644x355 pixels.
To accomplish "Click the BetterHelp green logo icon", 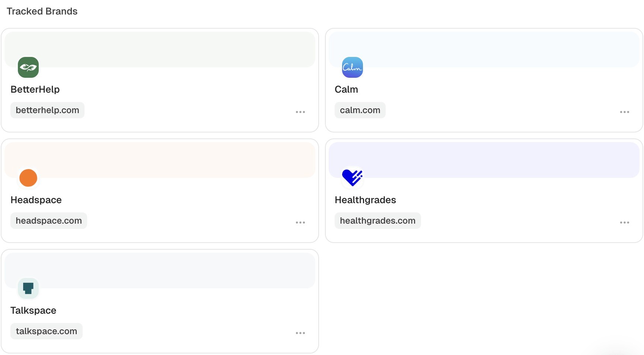I will pos(28,67).
